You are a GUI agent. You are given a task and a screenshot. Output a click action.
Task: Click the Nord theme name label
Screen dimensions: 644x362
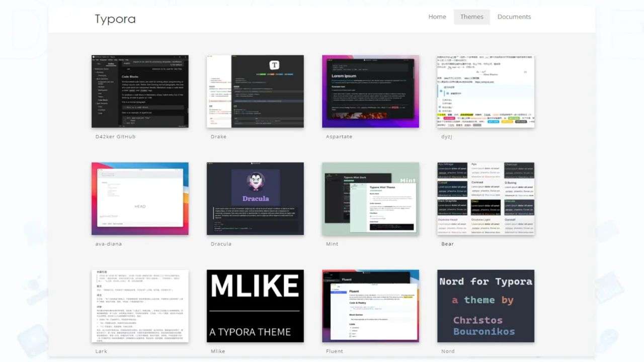[x=448, y=351]
